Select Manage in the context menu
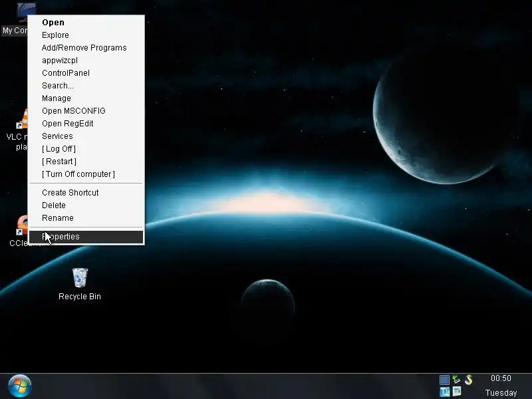 pos(86,98)
